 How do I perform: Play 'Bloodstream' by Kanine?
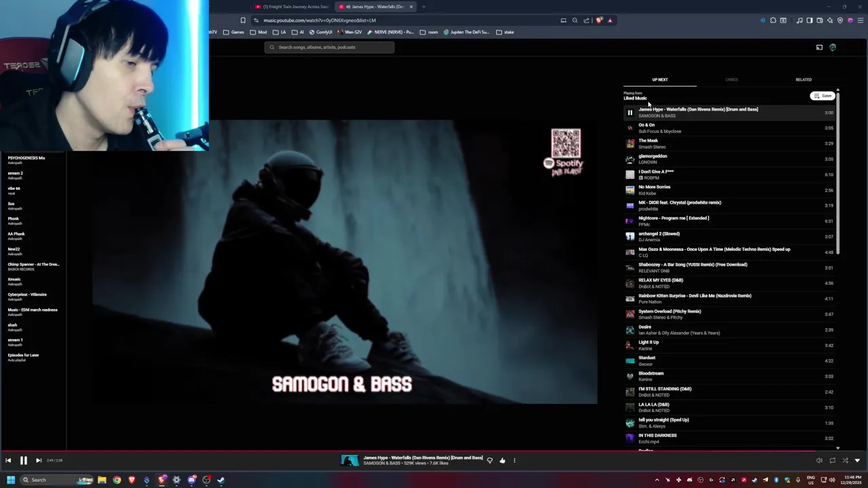(729, 376)
